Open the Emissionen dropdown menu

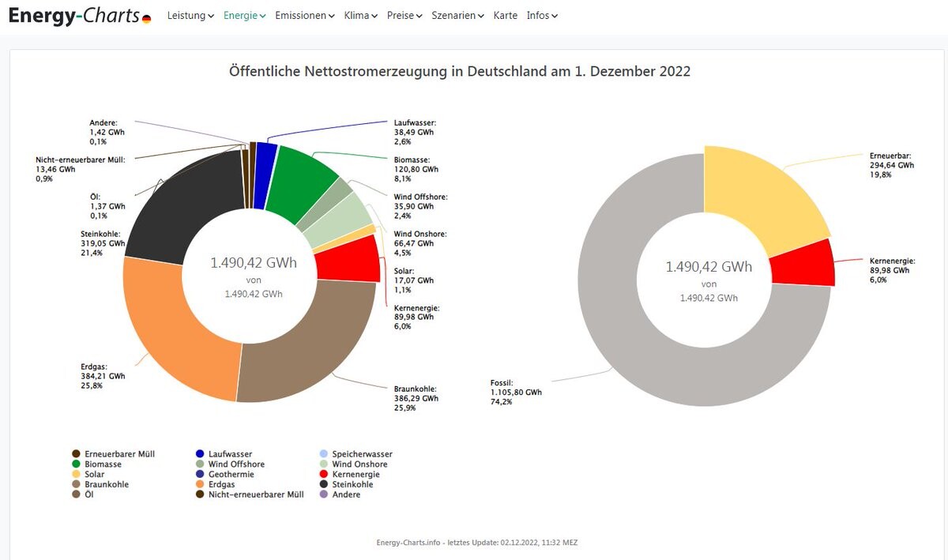point(304,16)
